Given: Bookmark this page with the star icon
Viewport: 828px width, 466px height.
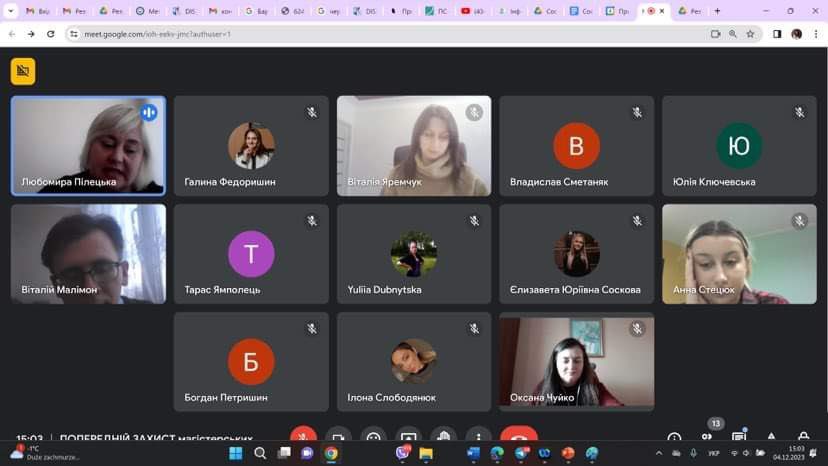Looking at the screenshot, I should (x=750, y=33).
